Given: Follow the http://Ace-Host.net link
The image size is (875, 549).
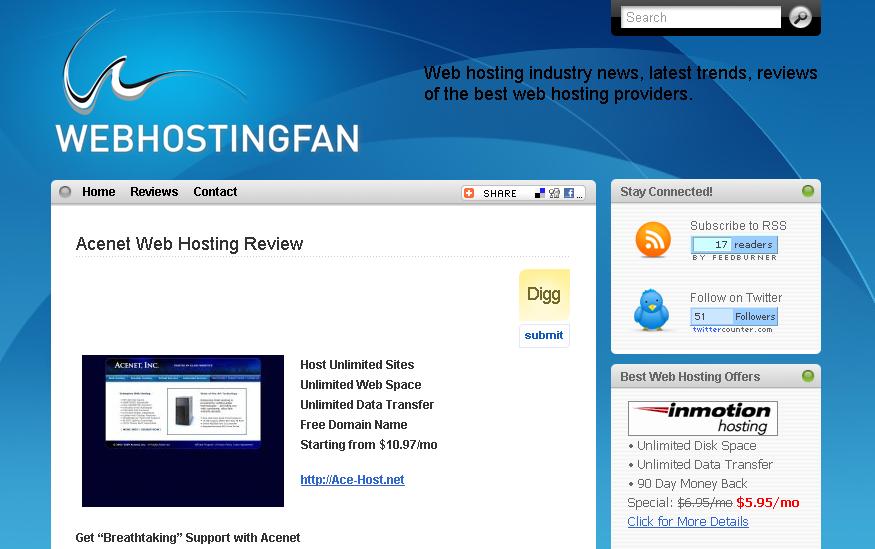Looking at the screenshot, I should (x=352, y=480).
